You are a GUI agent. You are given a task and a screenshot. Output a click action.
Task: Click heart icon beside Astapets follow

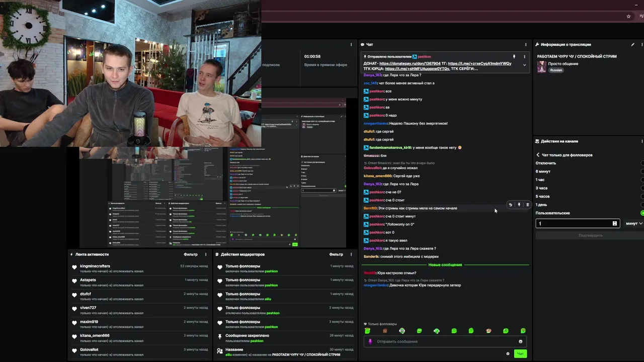[74, 282]
